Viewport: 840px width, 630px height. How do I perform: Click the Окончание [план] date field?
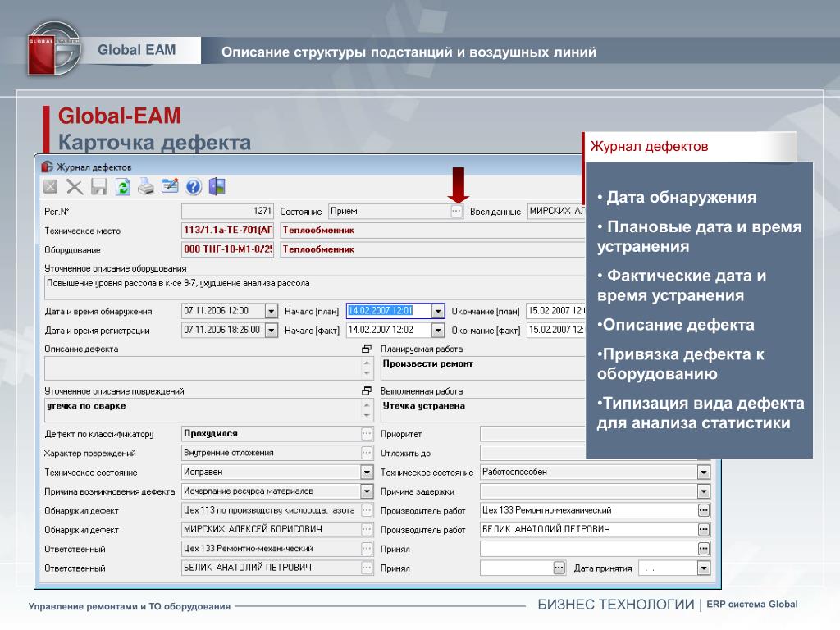pos(555,311)
